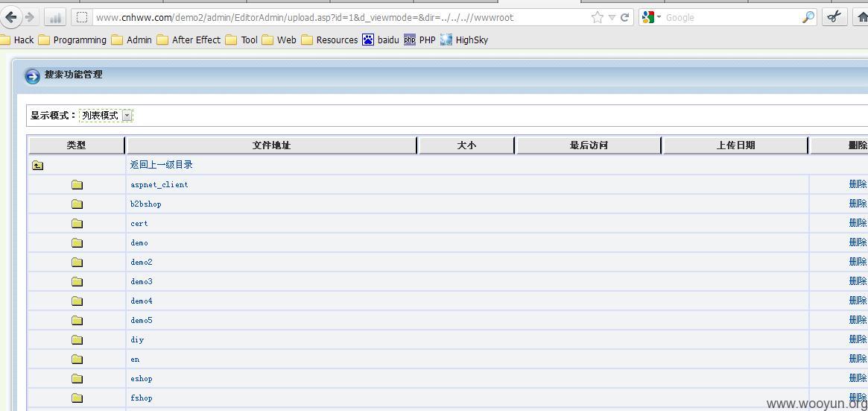
Task: Delete the demo3 folder via 删除
Action: coord(858,280)
